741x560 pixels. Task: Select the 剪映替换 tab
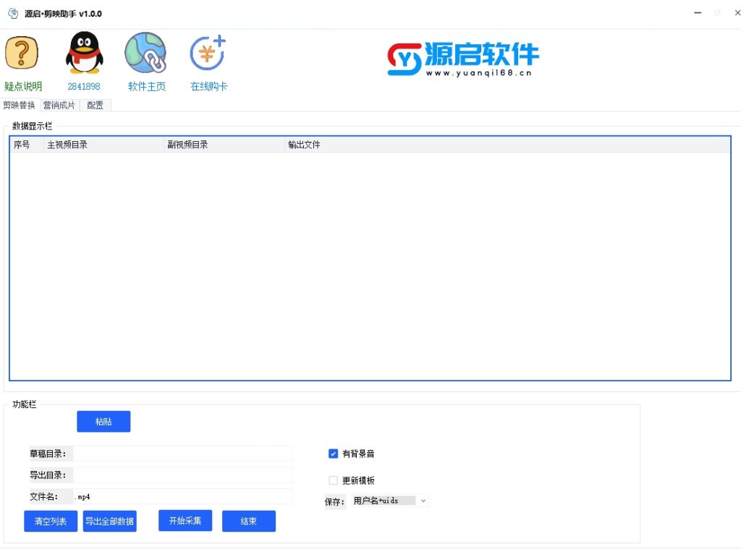click(20, 106)
